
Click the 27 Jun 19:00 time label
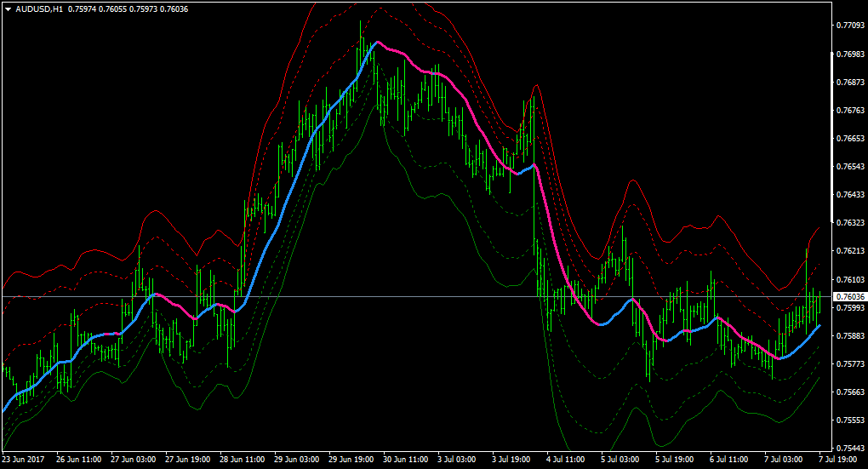click(188, 460)
